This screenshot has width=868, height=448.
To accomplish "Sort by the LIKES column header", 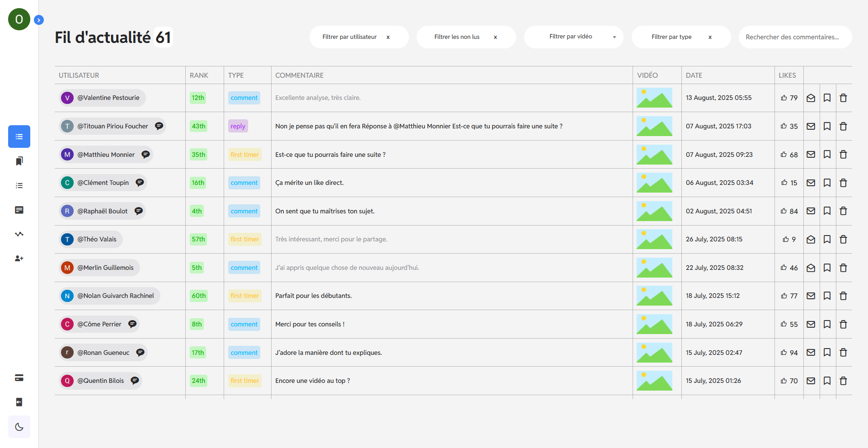I will (x=787, y=75).
